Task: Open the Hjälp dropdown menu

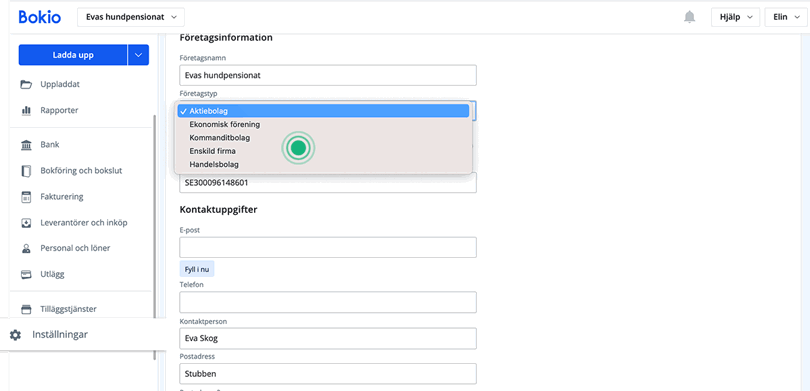Action: point(736,17)
